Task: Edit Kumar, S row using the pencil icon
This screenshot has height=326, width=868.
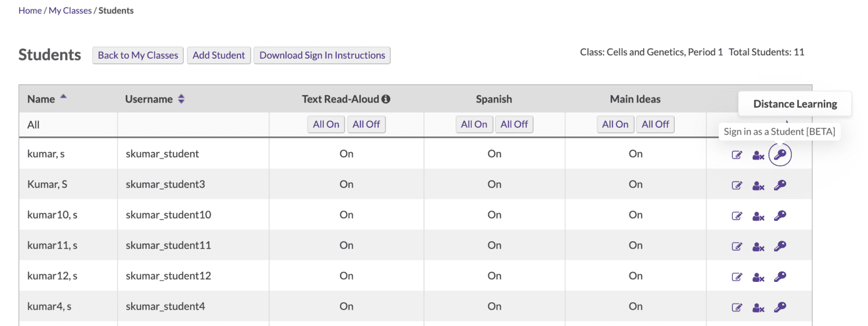Action: click(737, 185)
